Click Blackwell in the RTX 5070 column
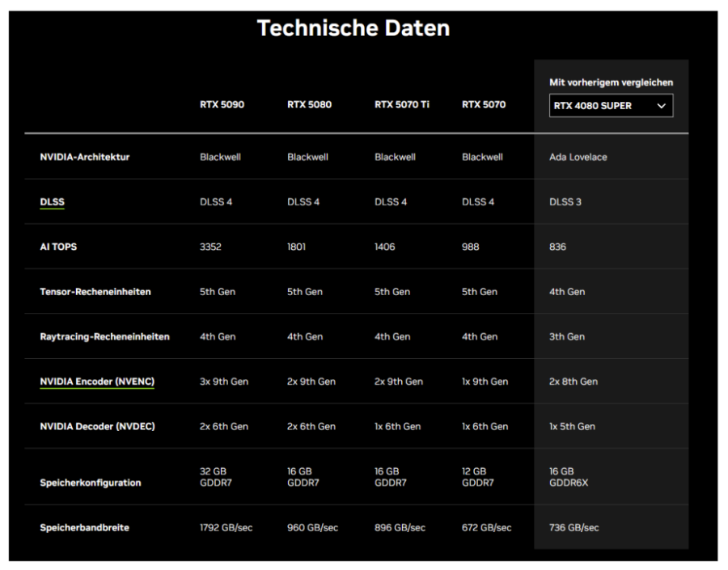The height and width of the screenshot is (570, 728). click(x=482, y=157)
